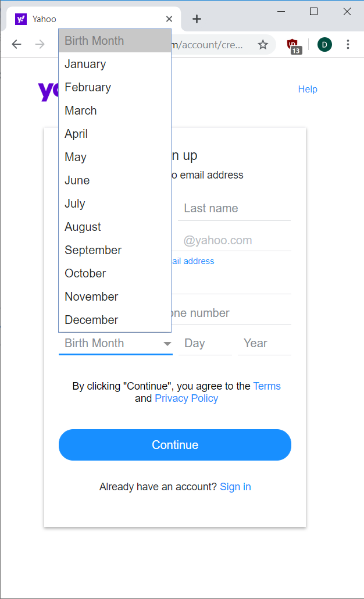Click the Yahoo tab favicon

coord(21,19)
